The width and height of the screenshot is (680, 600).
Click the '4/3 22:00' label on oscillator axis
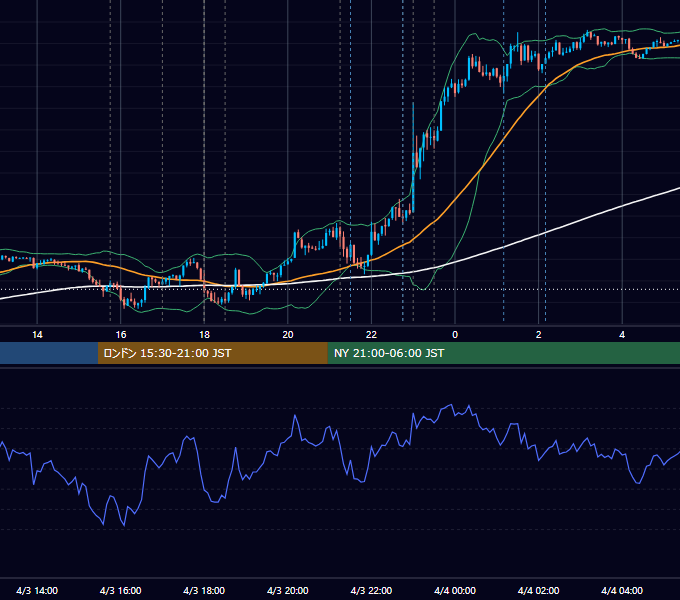pos(371,590)
